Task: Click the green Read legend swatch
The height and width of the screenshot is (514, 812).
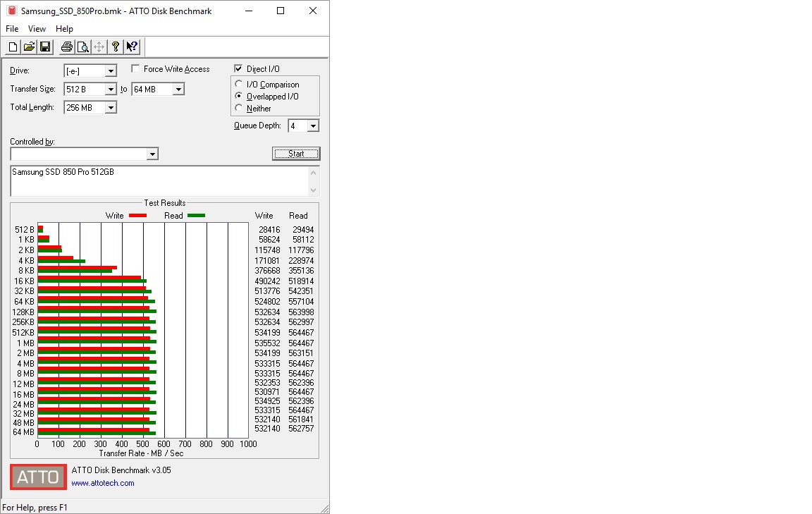Action: [196, 216]
